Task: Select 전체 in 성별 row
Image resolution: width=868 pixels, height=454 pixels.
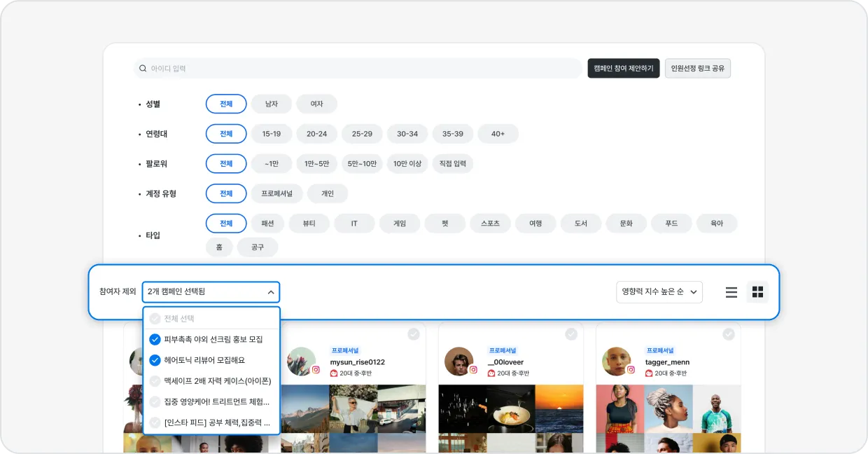Action: [x=226, y=104]
